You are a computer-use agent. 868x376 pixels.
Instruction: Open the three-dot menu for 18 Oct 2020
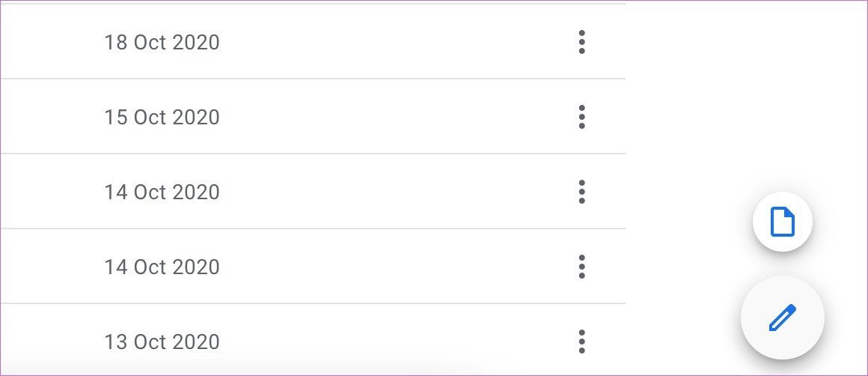581,42
